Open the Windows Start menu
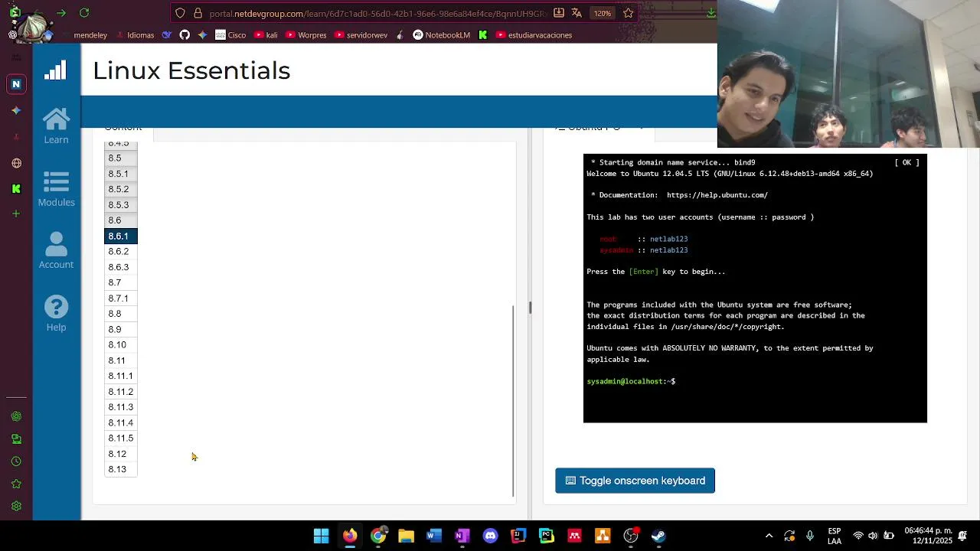 [322, 536]
